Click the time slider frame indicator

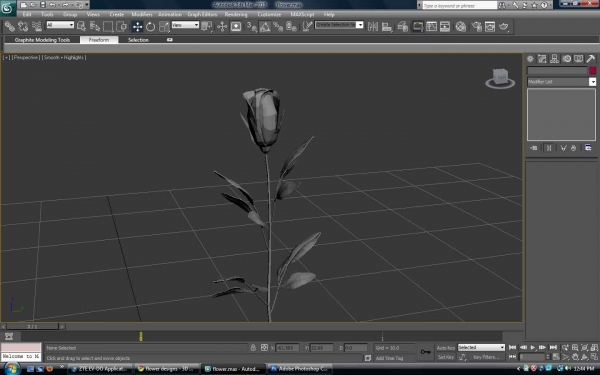pyautogui.click(x=33, y=326)
